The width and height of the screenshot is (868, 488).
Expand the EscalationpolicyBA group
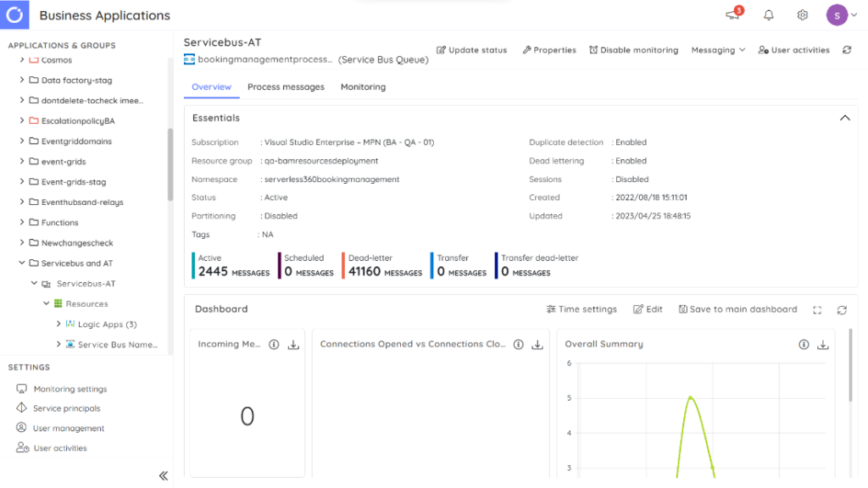point(21,120)
